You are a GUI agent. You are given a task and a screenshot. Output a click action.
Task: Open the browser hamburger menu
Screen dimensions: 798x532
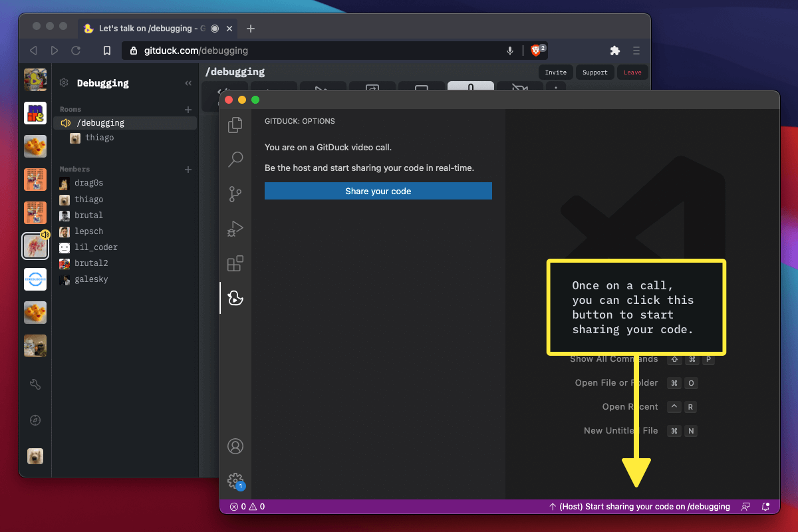click(636, 51)
